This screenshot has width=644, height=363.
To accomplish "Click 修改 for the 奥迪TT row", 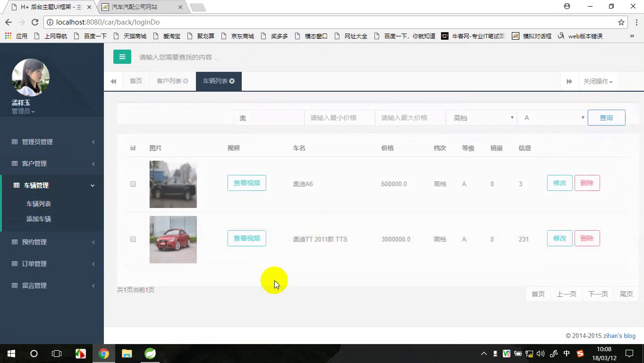I will [560, 238].
